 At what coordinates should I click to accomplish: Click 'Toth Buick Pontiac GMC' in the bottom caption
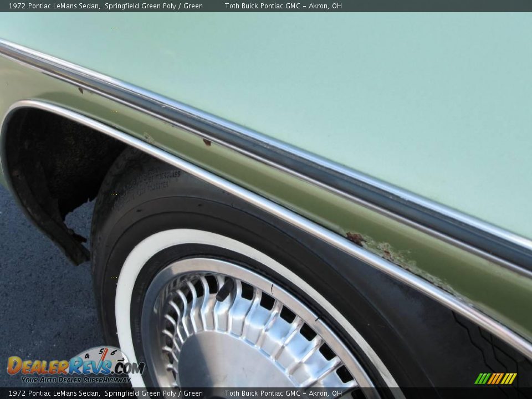(262, 393)
